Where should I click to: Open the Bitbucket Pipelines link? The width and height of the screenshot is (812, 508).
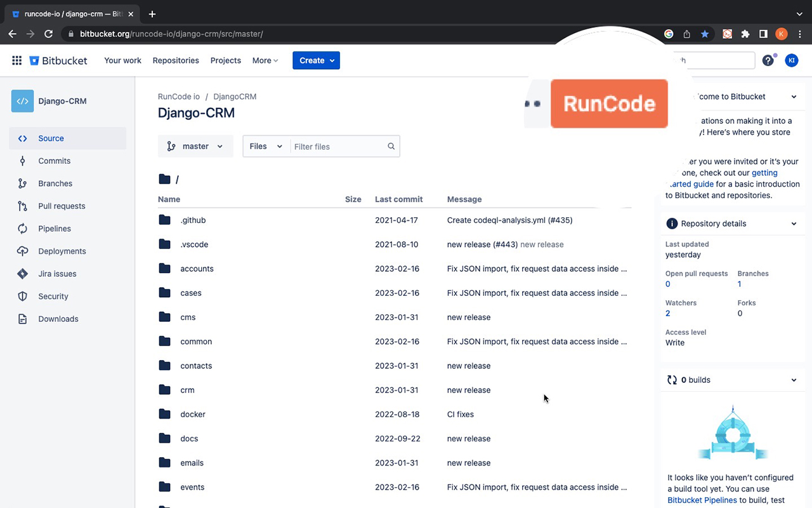(x=702, y=500)
